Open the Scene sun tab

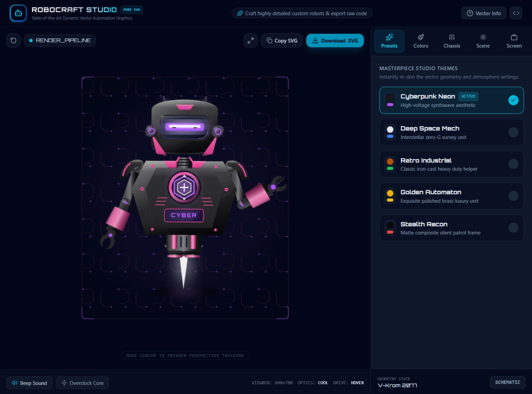483,41
